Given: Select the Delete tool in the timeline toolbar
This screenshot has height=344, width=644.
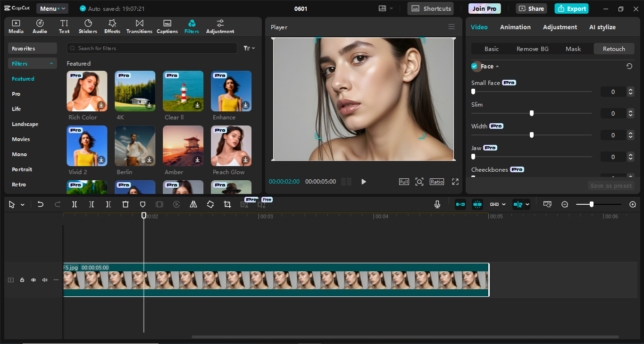Looking at the screenshot, I should [125, 204].
